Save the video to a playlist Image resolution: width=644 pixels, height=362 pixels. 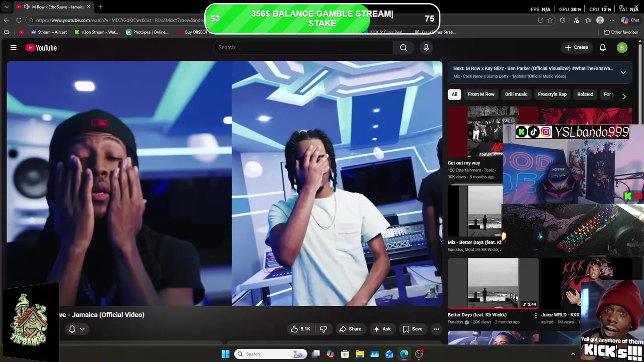[x=413, y=329]
